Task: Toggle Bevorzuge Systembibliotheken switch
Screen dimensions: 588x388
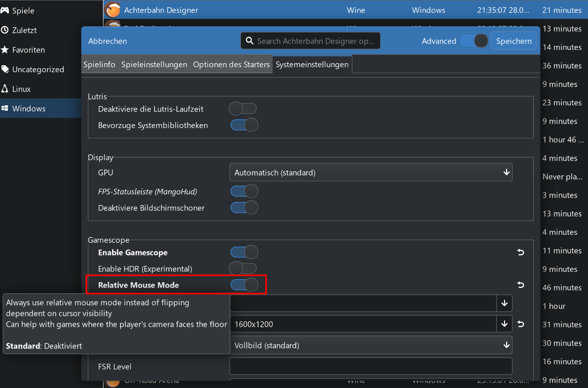Action: click(244, 125)
